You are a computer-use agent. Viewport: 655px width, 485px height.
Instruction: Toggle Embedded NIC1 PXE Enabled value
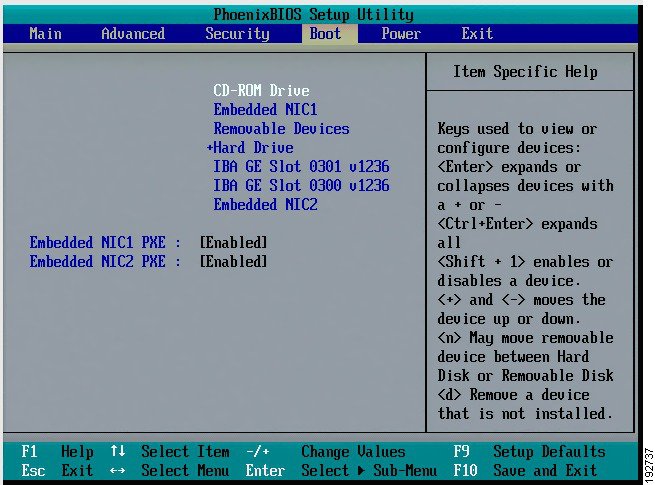point(233,243)
